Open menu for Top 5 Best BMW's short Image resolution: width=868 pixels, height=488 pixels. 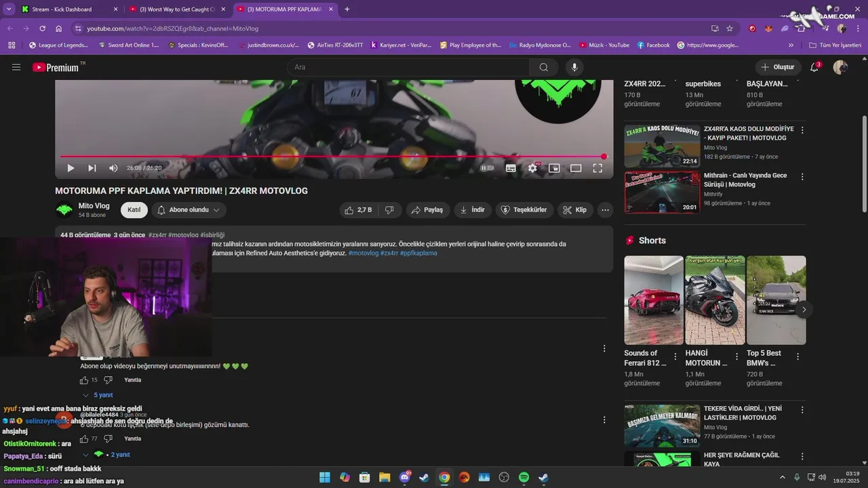point(797,357)
